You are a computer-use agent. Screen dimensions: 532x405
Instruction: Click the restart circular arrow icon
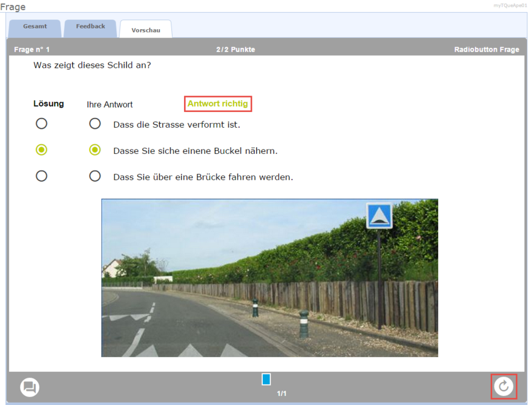(x=504, y=386)
